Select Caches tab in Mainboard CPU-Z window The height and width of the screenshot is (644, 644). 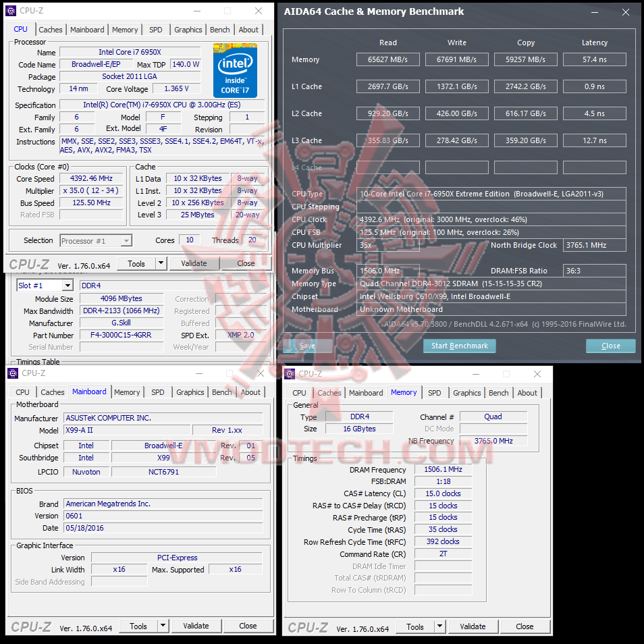pyautogui.click(x=53, y=392)
